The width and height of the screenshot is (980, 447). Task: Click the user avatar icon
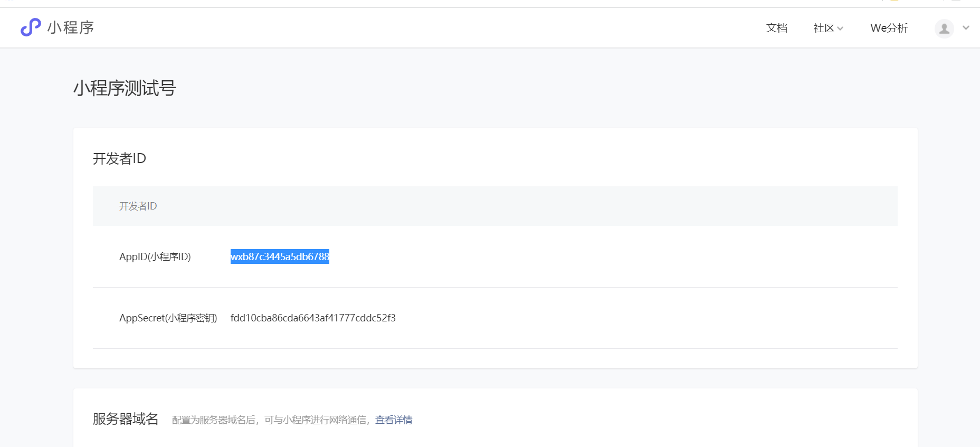pyautogui.click(x=944, y=28)
